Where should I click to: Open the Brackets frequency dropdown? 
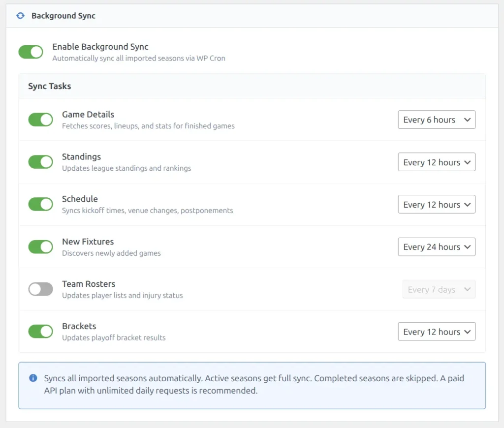[x=437, y=332]
